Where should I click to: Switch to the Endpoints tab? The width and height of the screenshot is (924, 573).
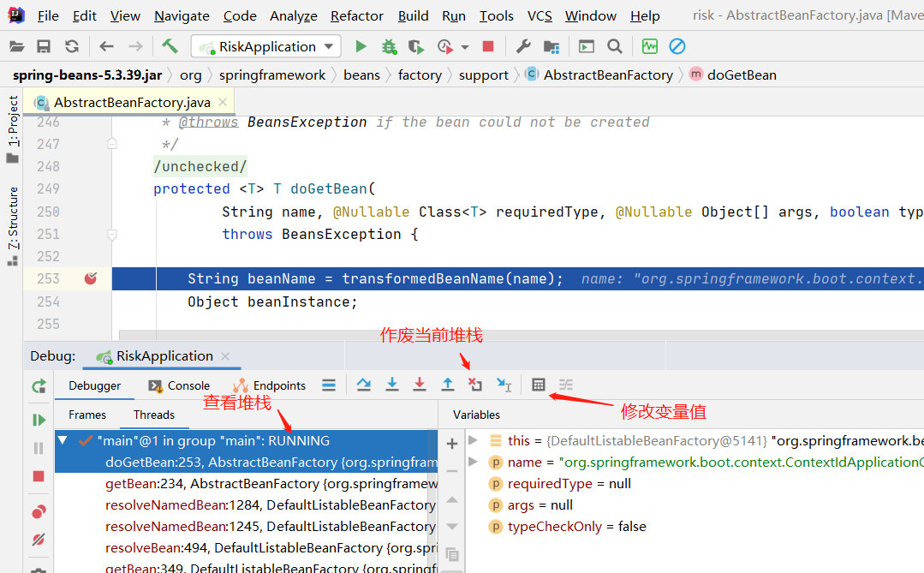269,385
